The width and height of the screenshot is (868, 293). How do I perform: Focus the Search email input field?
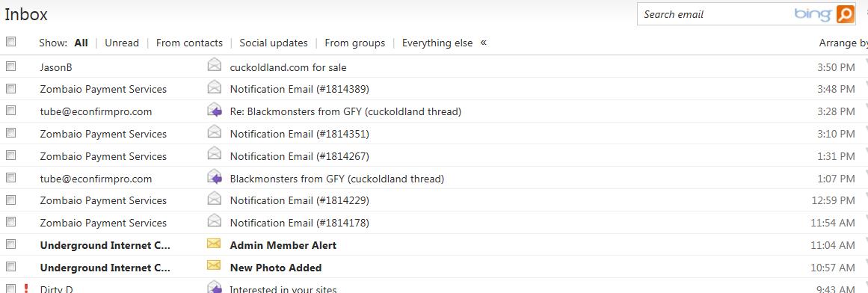tap(714, 14)
